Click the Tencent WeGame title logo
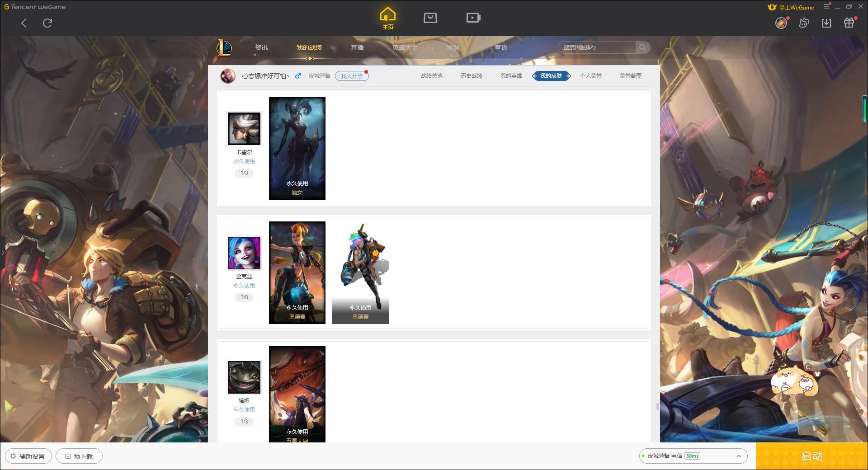The image size is (868, 470). point(35,7)
